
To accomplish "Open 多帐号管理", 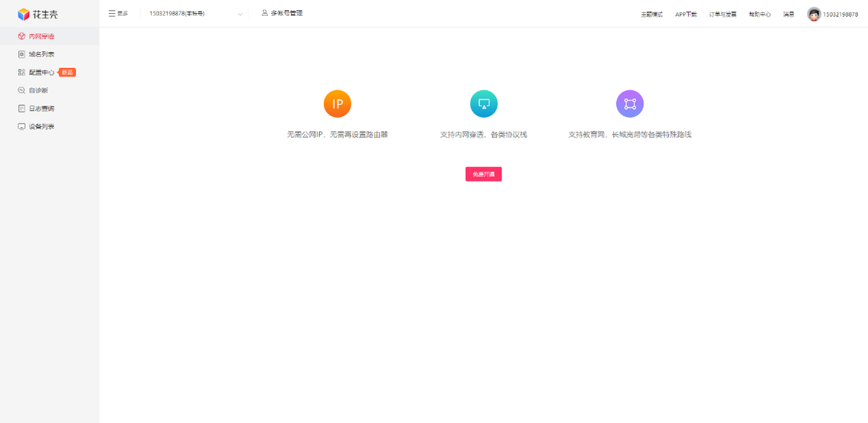I will coord(282,13).
